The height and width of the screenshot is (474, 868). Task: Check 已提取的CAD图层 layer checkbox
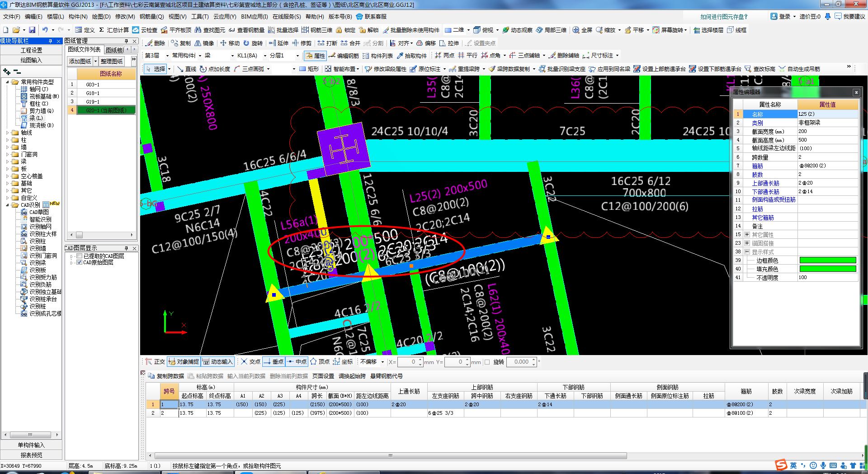[x=80, y=256]
